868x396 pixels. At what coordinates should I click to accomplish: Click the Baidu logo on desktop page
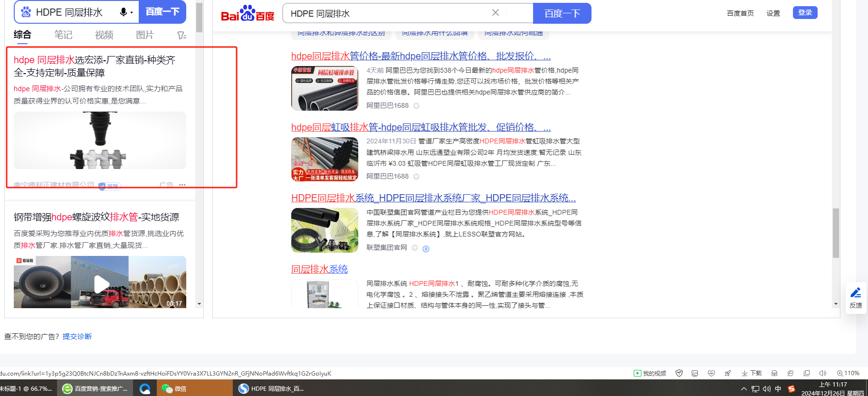pyautogui.click(x=248, y=13)
